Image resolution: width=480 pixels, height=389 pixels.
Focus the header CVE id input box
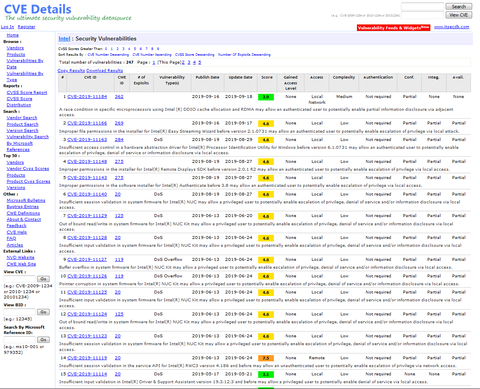(422, 15)
